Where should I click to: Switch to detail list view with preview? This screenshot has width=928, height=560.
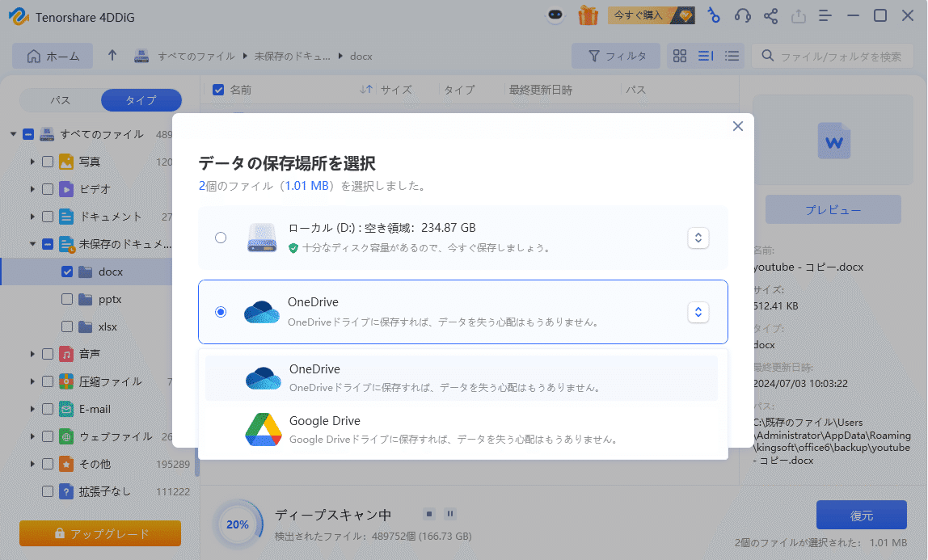[x=706, y=57]
